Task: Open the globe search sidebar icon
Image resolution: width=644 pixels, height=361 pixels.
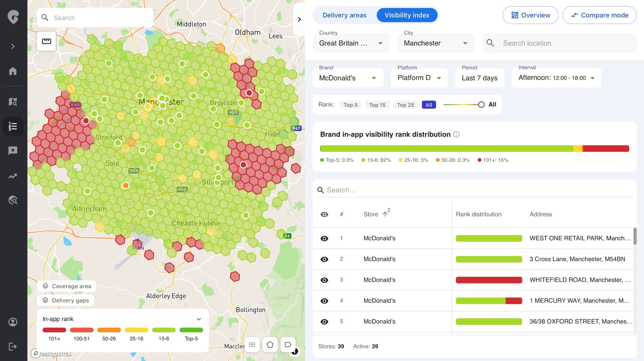Action: pyautogui.click(x=13, y=200)
